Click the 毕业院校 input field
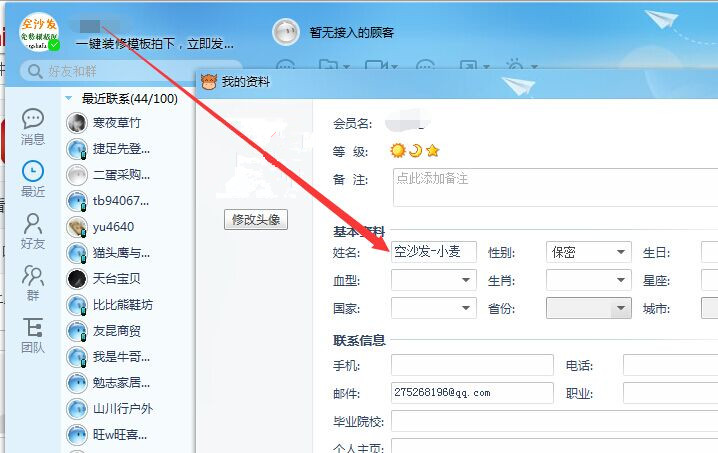 [x=555, y=421]
